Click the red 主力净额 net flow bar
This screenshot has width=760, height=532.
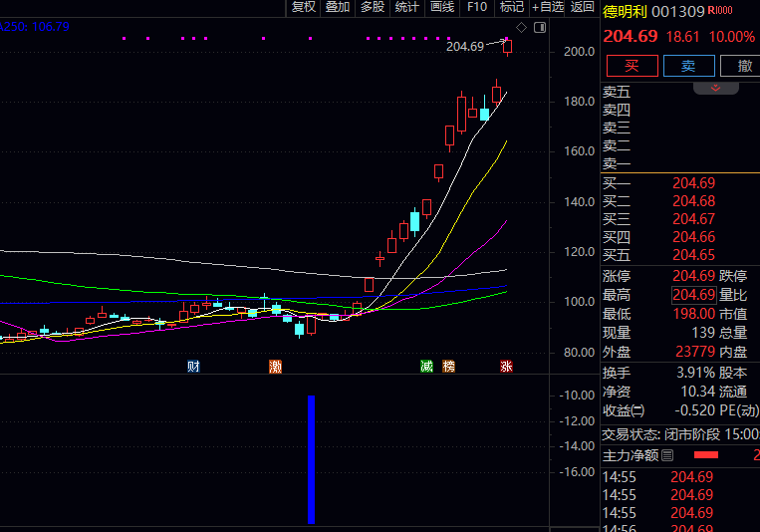(705, 455)
